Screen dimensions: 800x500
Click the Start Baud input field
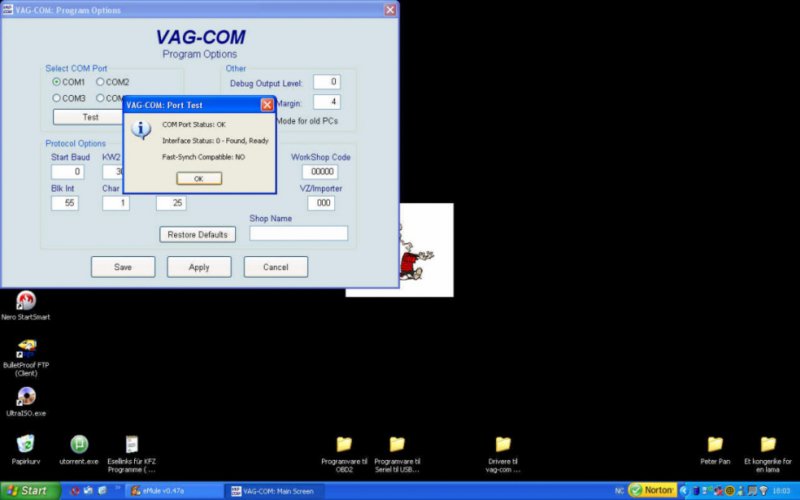tap(67, 172)
